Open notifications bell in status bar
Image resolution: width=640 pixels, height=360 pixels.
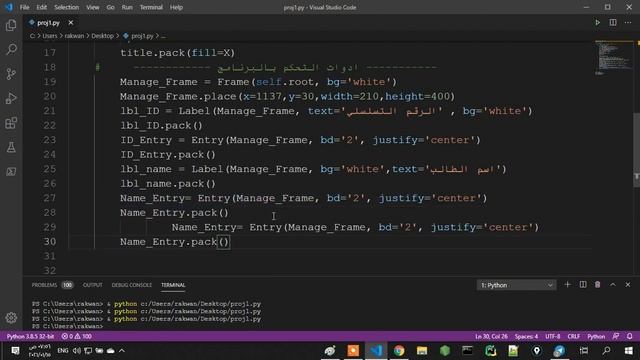(629, 336)
